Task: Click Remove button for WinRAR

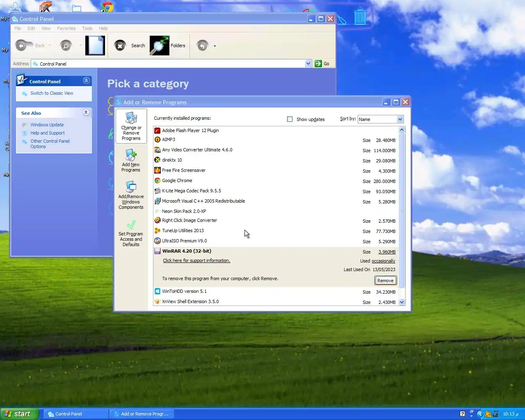Action: (385, 281)
